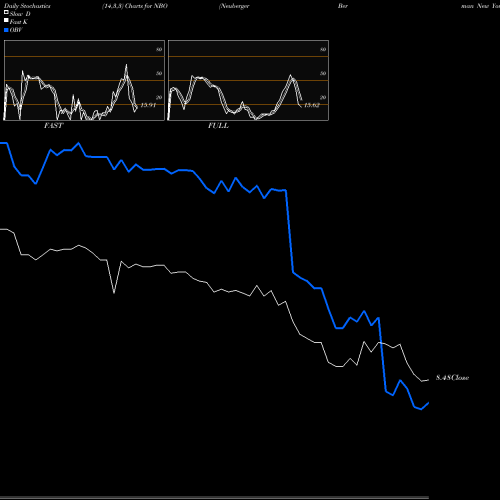
Task: Click the 20 axis label in FAST chart
Action: [159, 97]
